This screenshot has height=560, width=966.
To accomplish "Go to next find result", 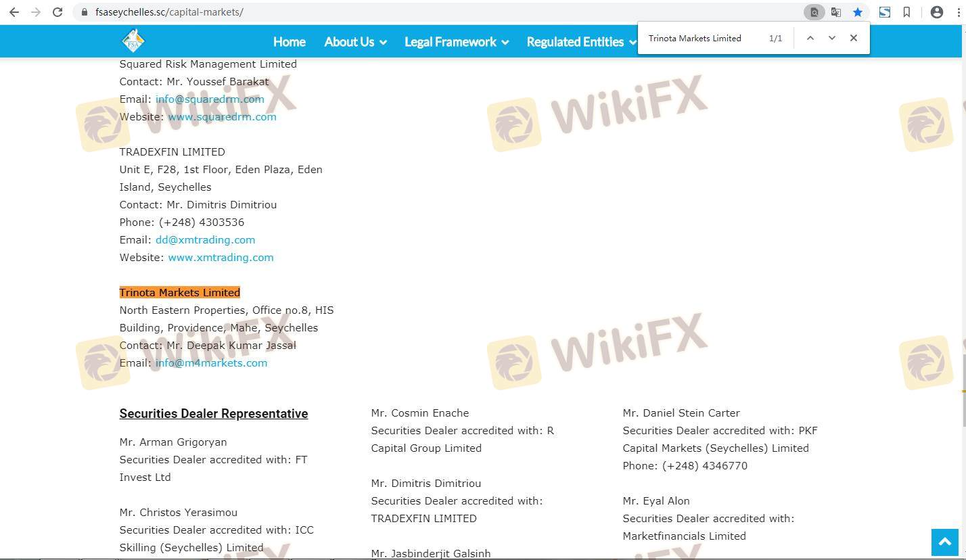I will 831,38.
